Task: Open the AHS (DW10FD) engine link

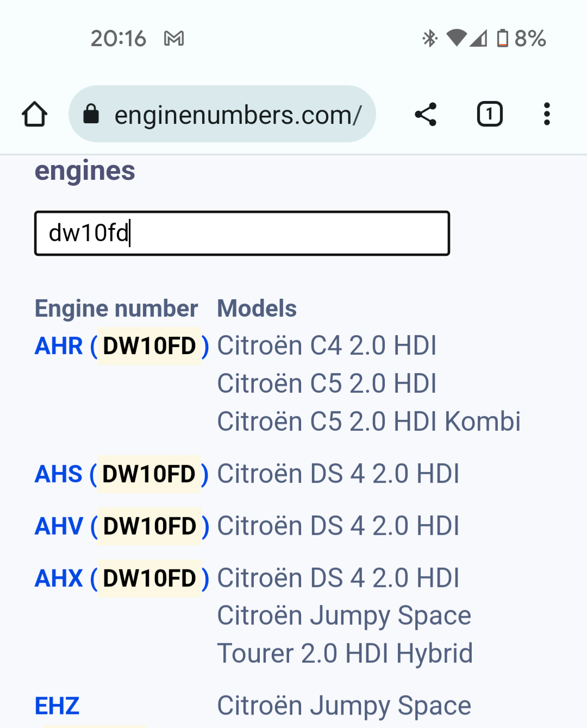Action: click(122, 474)
